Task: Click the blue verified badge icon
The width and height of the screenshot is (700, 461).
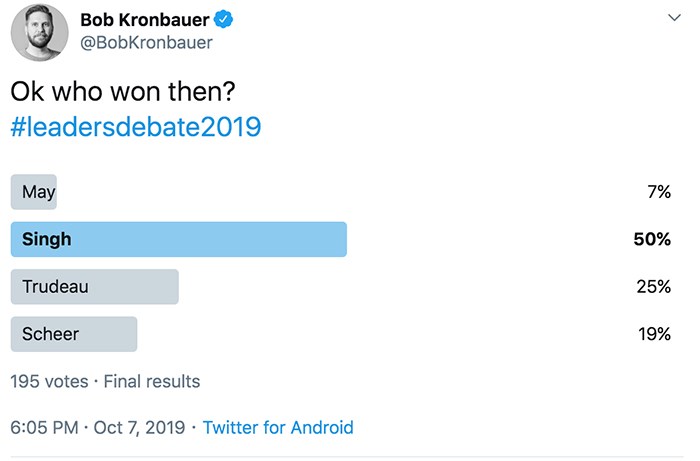Action: pyautogui.click(x=223, y=20)
